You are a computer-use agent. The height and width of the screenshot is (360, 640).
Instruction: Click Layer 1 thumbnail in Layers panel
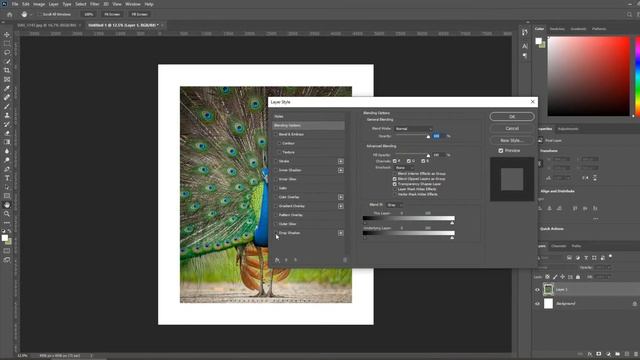[x=548, y=290]
